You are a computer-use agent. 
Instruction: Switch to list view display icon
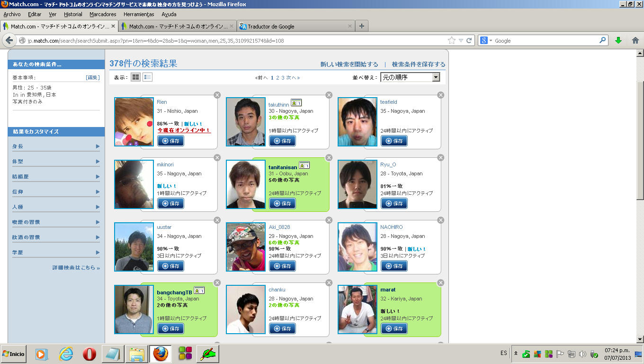pos(148,77)
